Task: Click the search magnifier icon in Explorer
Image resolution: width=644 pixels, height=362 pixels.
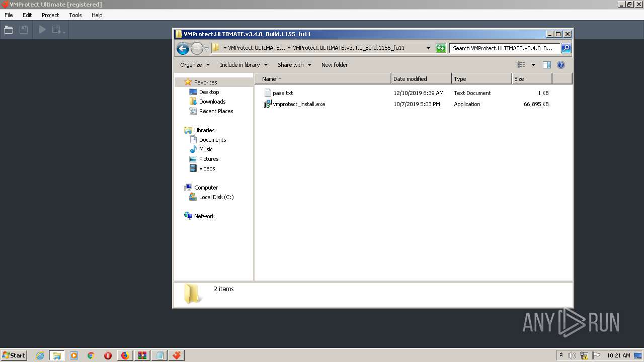Action: point(566,48)
